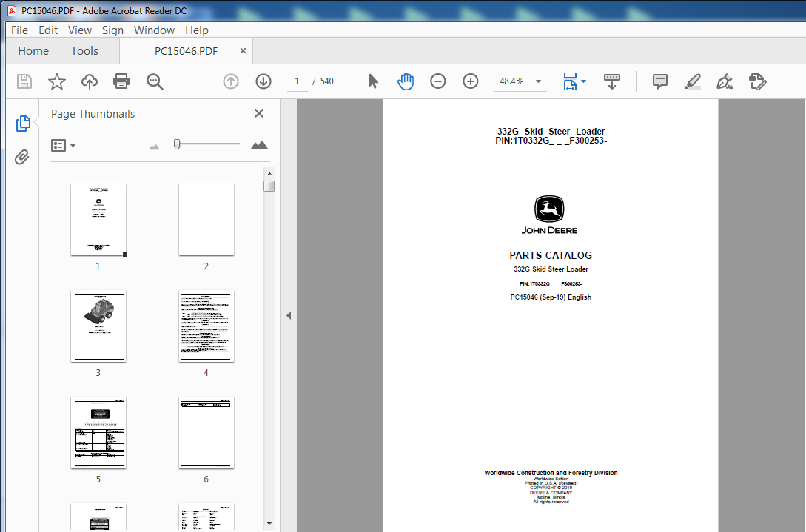This screenshot has height=532, width=806.
Task: Open the View menu
Action: (x=80, y=30)
